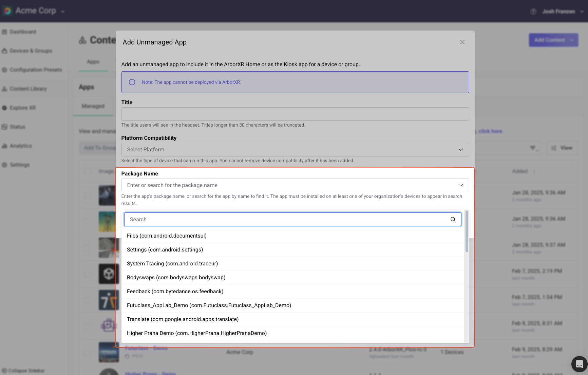
Task: Click the Status sidebar icon
Action: coord(4,127)
